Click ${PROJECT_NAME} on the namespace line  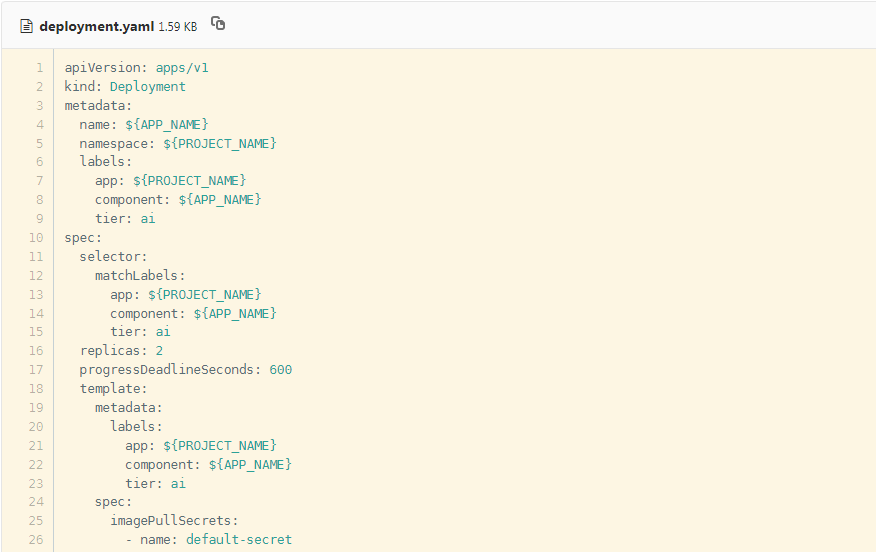[x=220, y=144]
